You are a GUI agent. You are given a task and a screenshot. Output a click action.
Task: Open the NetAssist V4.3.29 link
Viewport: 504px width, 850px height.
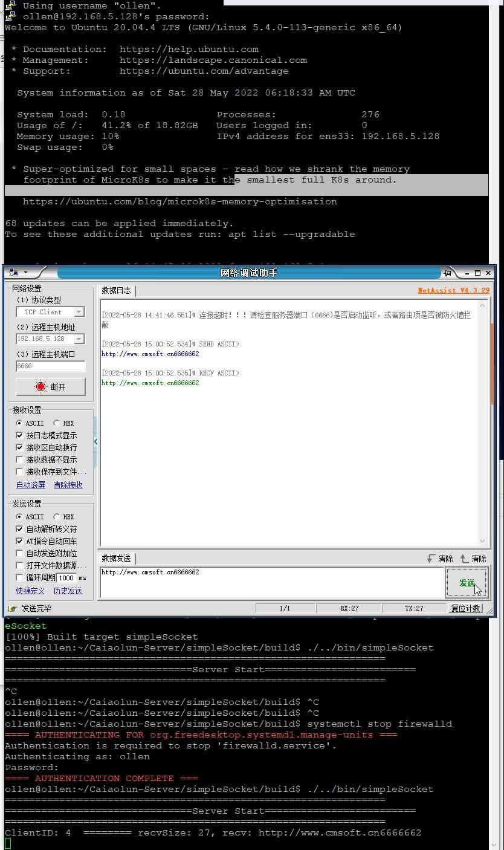[453, 290]
